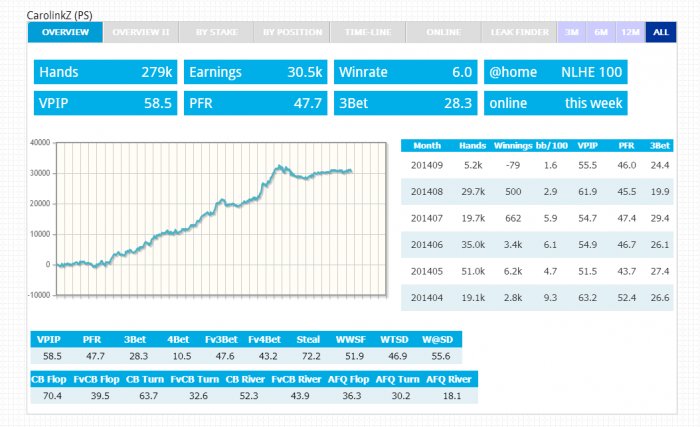The height and width of the screenshot is (427, 700).
Task: Open the BY STAKE tab
Action: coord(217,32)
